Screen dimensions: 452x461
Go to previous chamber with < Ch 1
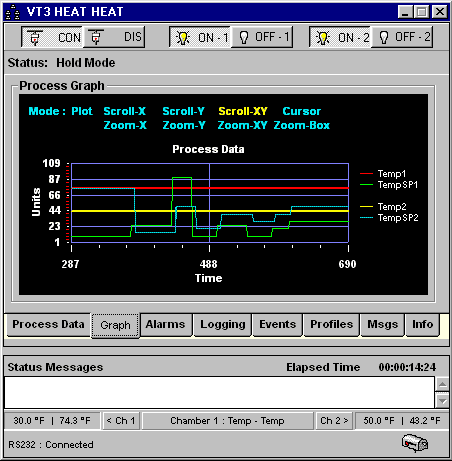point(121,421)
